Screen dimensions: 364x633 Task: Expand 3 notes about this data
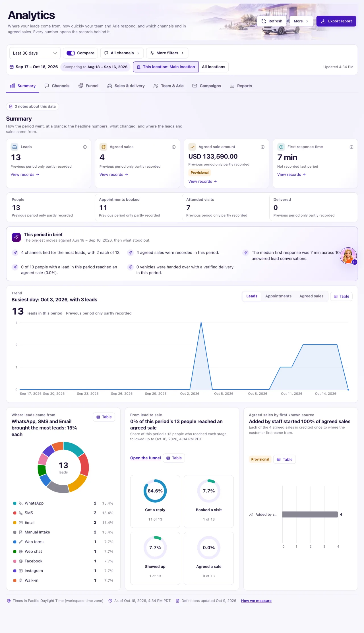tap(32, 106)
